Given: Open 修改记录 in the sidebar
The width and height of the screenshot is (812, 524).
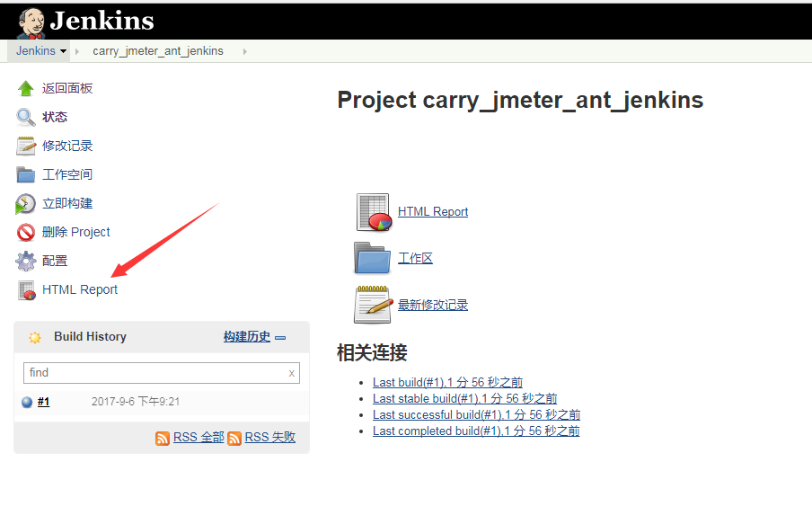Looking at the screenshot, I should tap(67, 147).
